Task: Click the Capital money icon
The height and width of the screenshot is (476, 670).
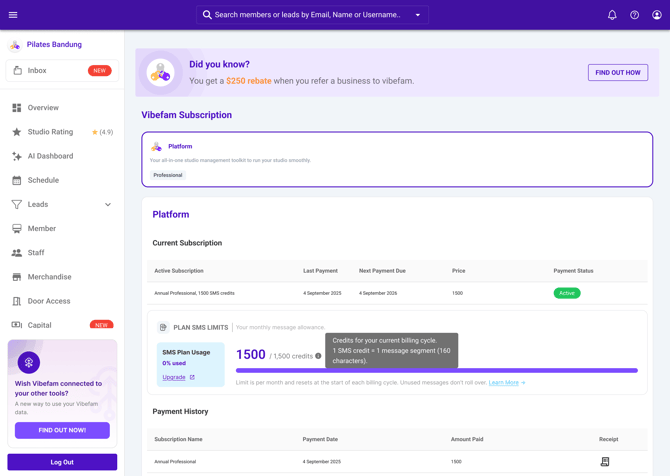Action: pos(17,325)
